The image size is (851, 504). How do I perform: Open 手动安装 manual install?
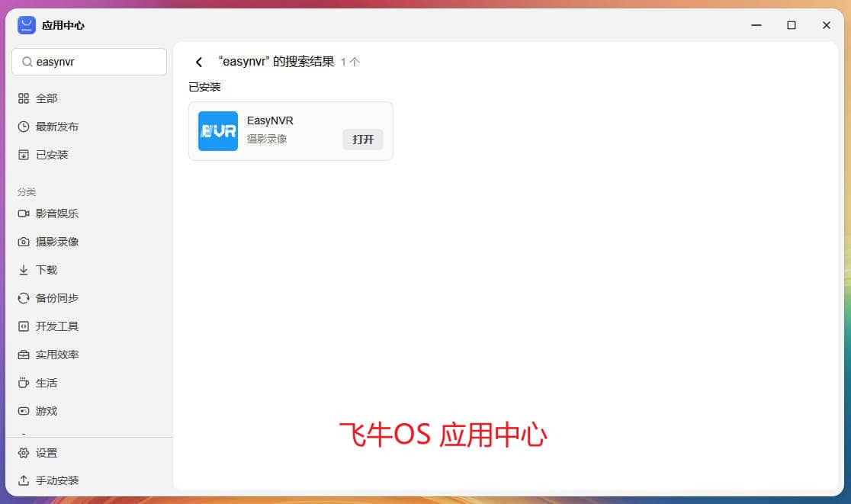tap(57, 480)
